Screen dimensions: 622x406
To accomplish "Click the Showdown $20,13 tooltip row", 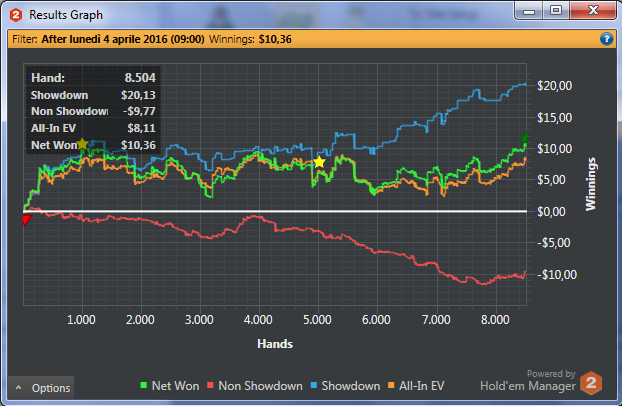I will tap(93, 95).
